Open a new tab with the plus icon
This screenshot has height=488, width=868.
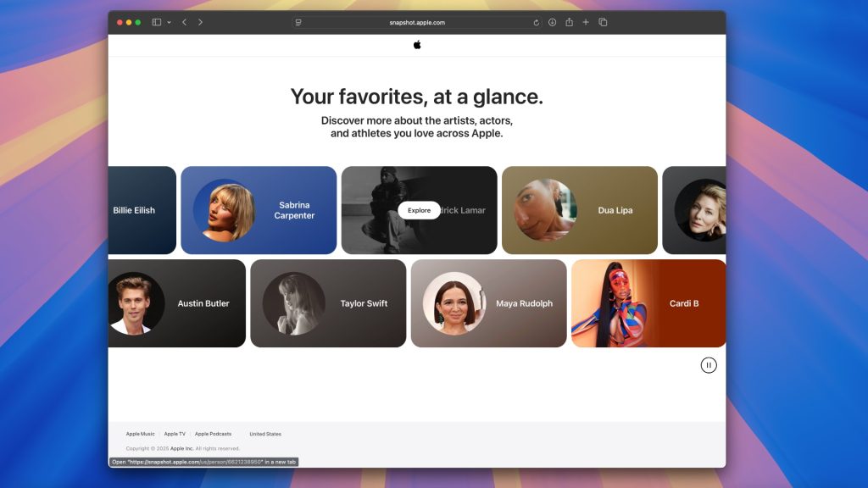click(586, 22)
